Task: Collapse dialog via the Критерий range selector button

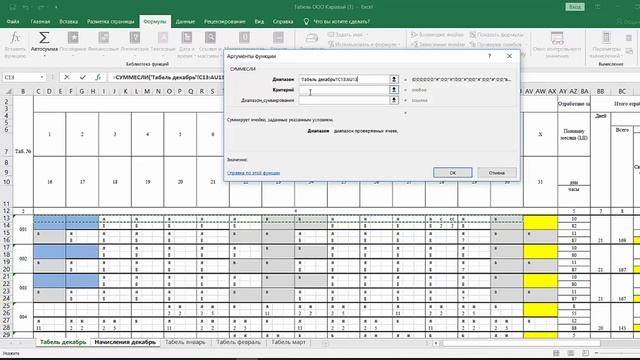Action: [x=394, y=89]
